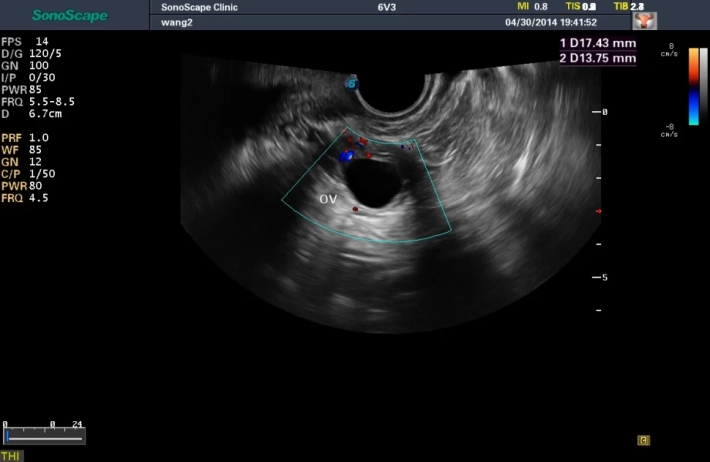Screen dimensions: 710x462
Task: Click the PRF 1.0 parameter
Action: (x=25, y=138)
